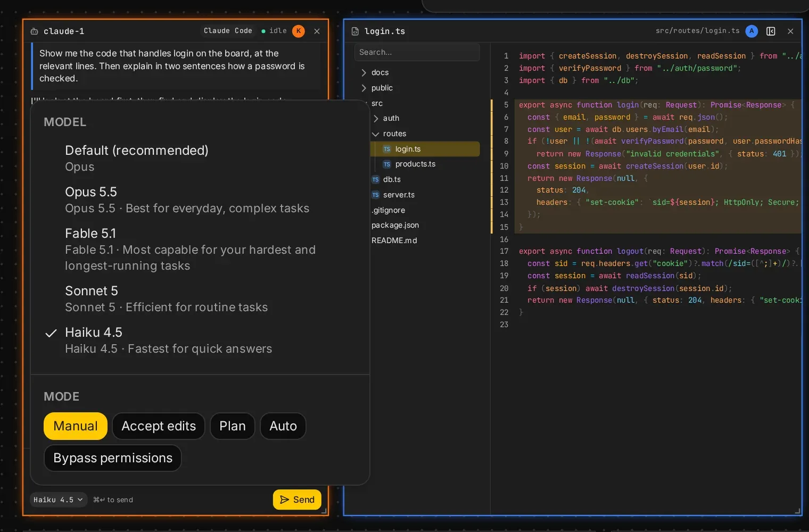Open login.ts in file tree
The width and height of the screenshot is (809, 532).
[x=426, y=149]
